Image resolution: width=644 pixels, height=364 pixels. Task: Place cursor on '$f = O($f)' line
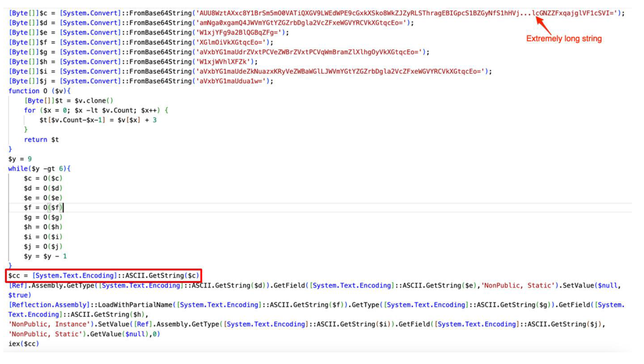click(43, 208)
